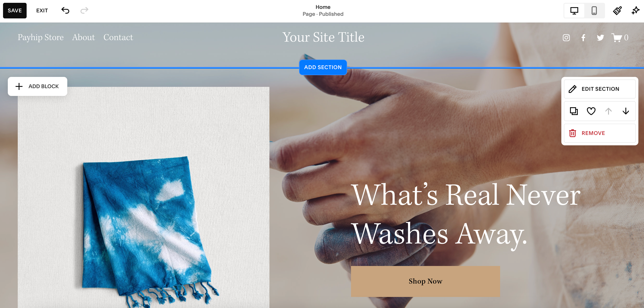Save section with heart icon
The width and height of the screenshot is (644, 308).
591,111
